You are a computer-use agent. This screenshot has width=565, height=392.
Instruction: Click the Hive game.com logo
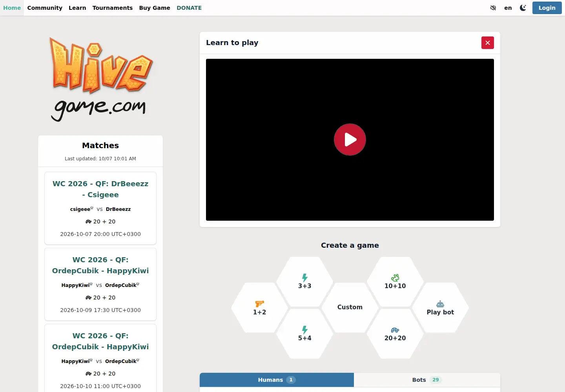(100, 79)
